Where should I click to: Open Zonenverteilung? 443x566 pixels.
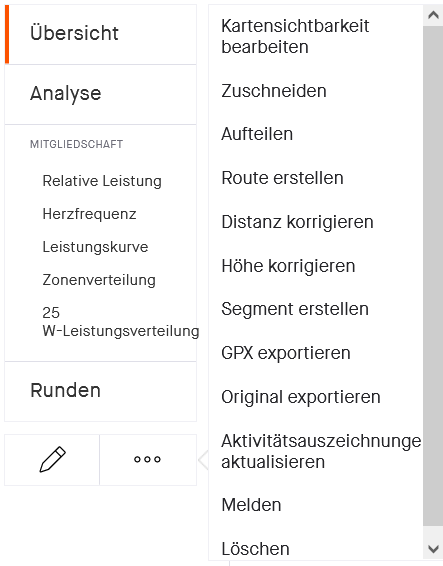tap(99, 280)
